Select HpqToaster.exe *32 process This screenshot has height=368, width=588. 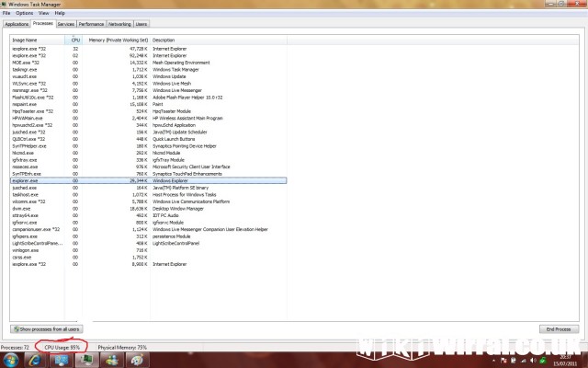point(149,111)
